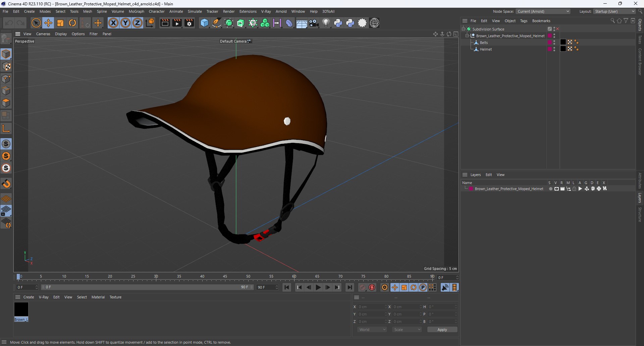Viewport: 644px width, 346px height.
Task: Click the Locked Workplane icon
Action: [x=6, y=211]
